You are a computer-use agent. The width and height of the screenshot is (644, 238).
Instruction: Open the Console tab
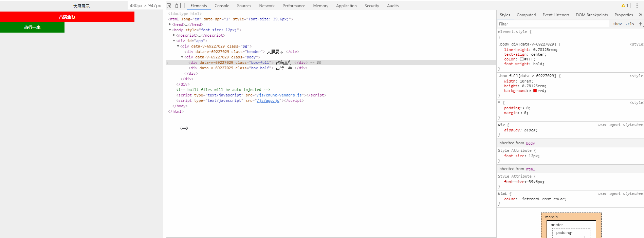[x=222, y=6]
